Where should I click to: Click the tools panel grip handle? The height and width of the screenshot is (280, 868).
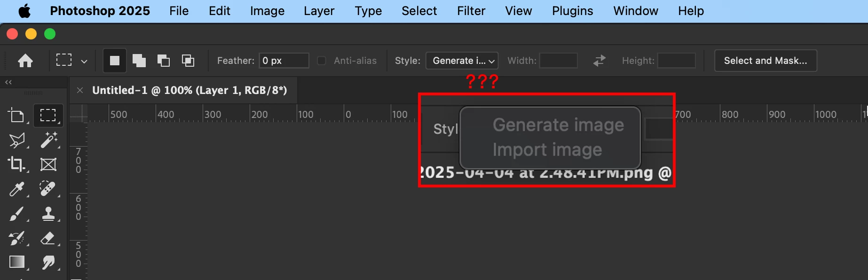pos(33,93)
